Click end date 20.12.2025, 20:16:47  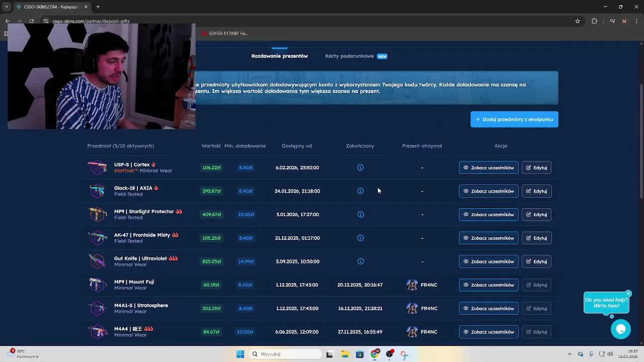pos(360,285)
